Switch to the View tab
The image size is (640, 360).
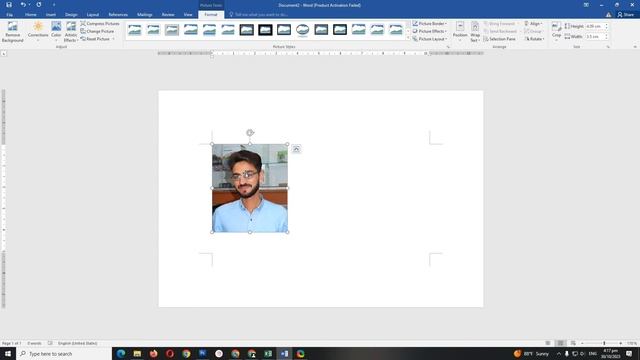point(188,15)
